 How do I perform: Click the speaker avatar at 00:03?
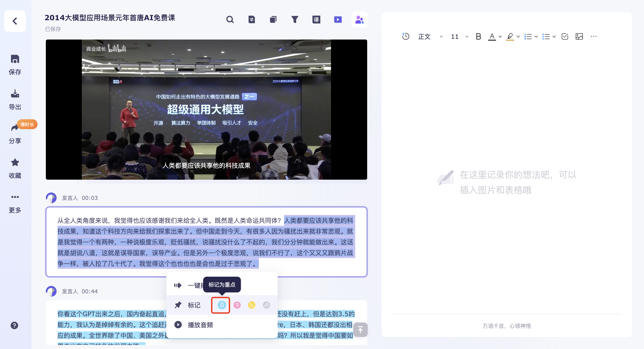tap(51, 198)
